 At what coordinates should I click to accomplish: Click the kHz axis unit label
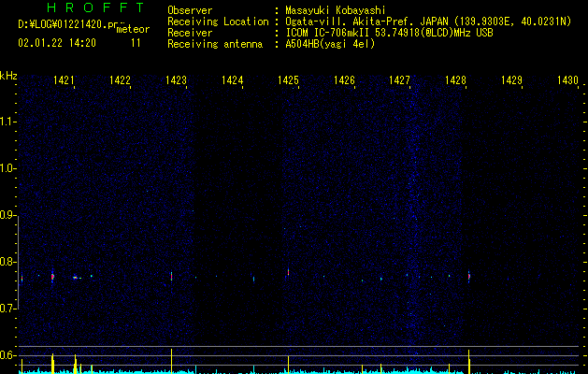pyautogui.click(x=8, y=76)
